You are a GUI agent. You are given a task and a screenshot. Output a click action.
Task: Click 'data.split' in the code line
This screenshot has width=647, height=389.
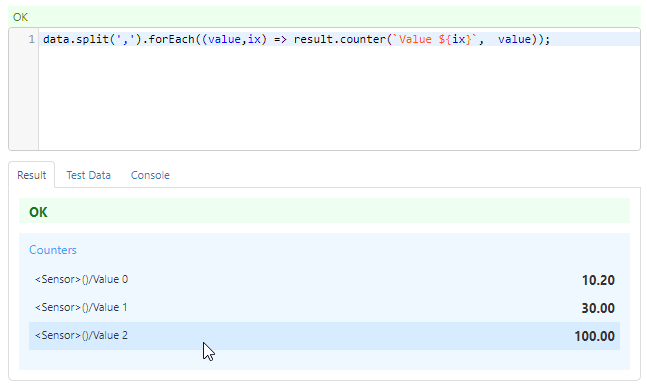(76, 39)
